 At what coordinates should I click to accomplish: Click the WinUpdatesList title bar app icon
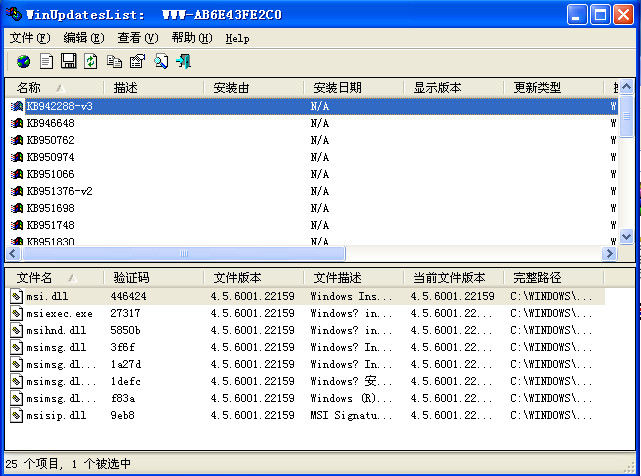click(14, 14)
